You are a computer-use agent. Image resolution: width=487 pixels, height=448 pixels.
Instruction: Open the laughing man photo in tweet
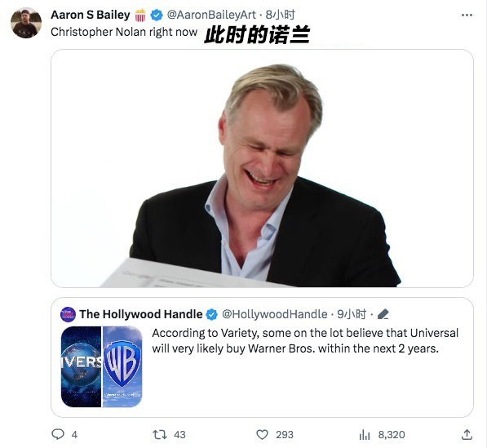point(262,168)
